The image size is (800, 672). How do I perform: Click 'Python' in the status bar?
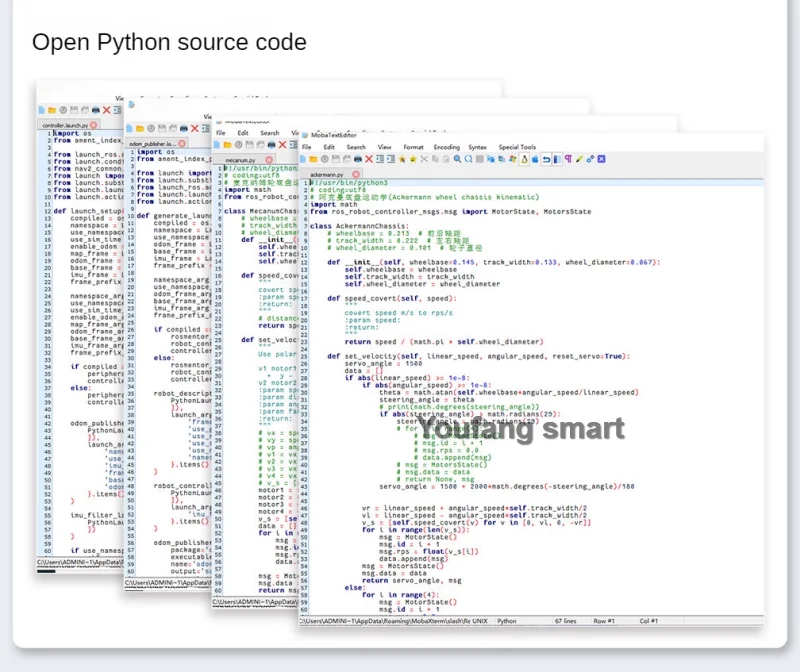507,621
